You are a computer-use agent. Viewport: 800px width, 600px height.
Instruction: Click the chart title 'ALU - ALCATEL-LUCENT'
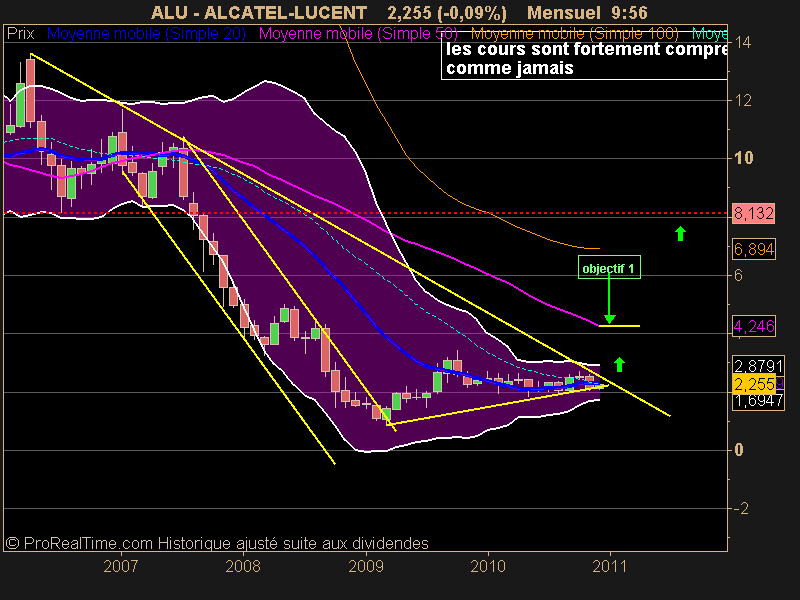(x=259, y=12)
